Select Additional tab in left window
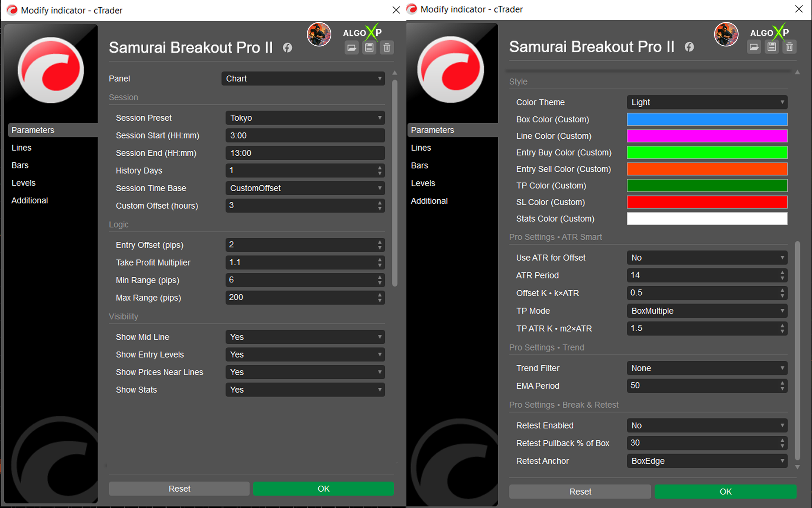This screenshot has height=508, width=812. (x=30, y=201)
